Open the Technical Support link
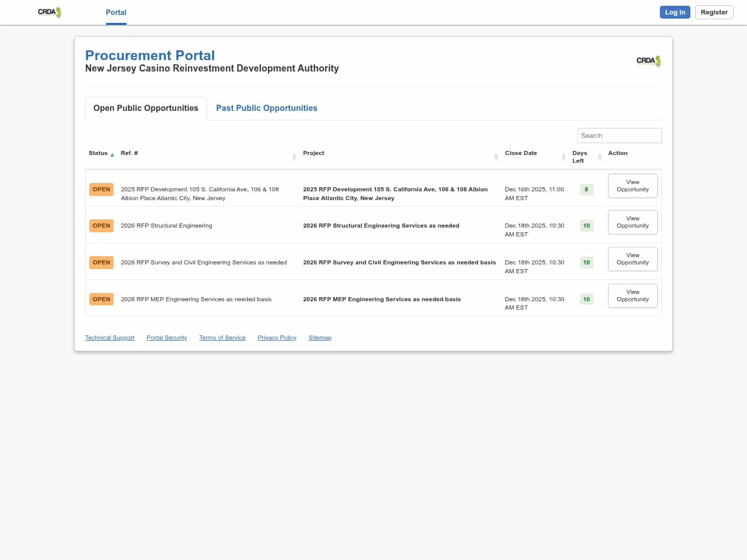Viewport: 747px width, 560px height. pos(109,338)
